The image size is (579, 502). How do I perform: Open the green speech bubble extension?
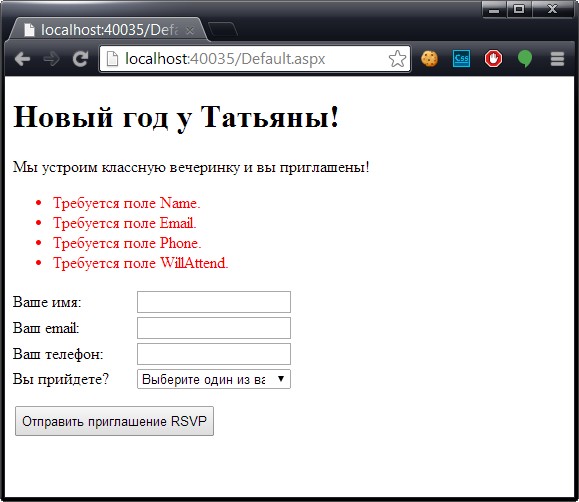525,59
